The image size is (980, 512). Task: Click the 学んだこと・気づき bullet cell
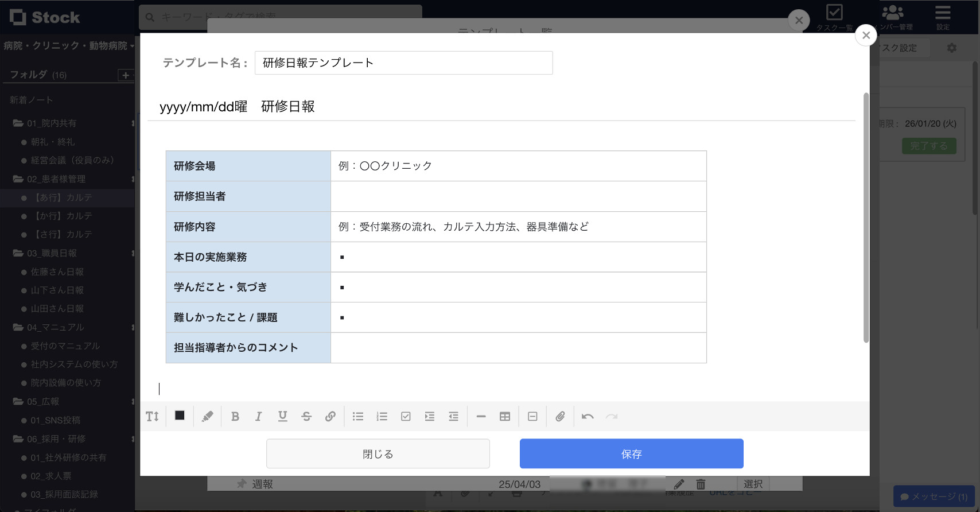tap(519, 287)
